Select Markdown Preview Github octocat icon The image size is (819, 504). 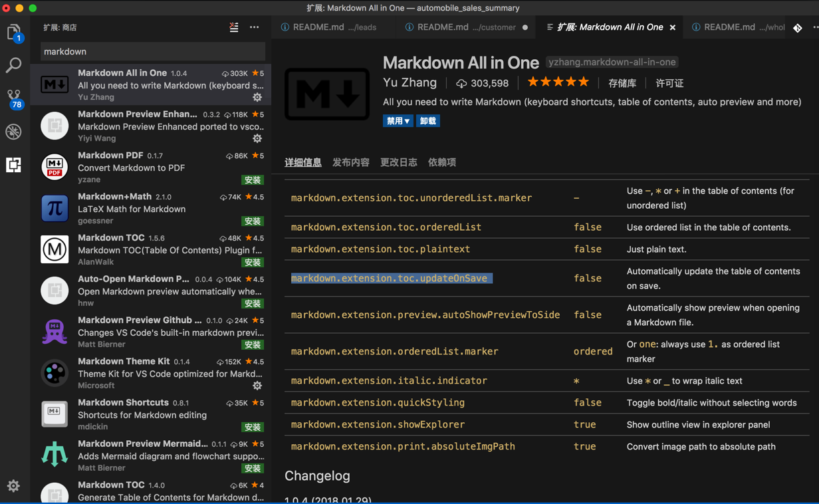(55, 332)
